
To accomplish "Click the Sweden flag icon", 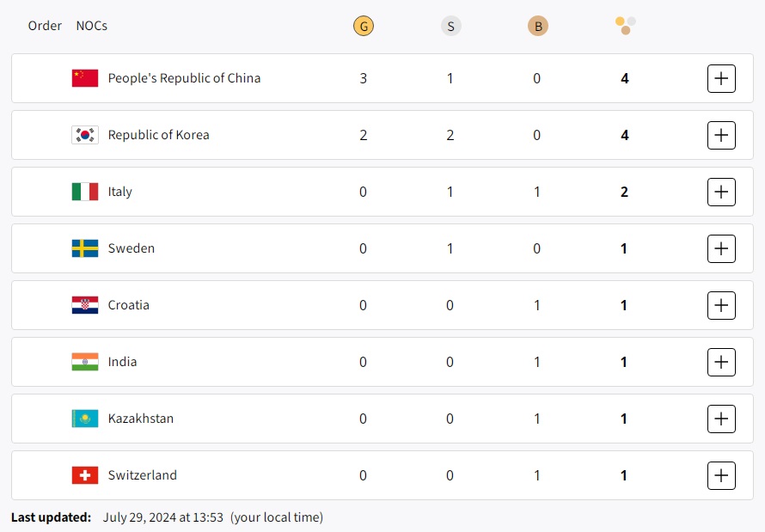I will [85, 248].
